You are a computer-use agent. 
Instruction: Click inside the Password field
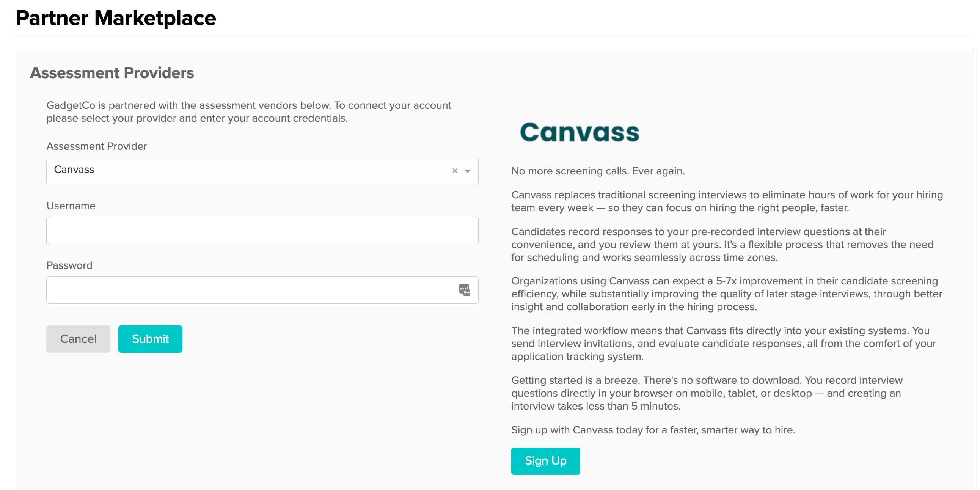[x=251, y=290]
